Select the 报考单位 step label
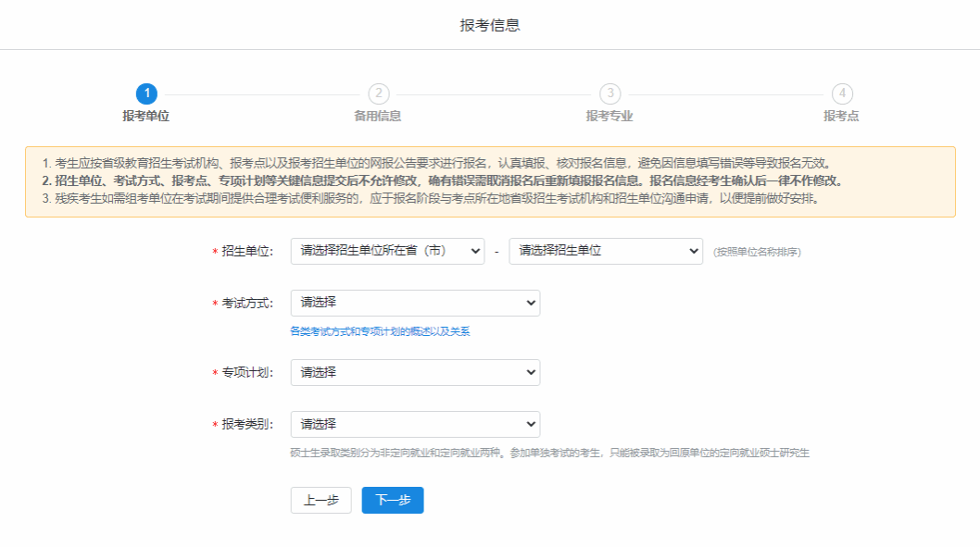Viewport: 980px width, 547px height. (146, 116)
